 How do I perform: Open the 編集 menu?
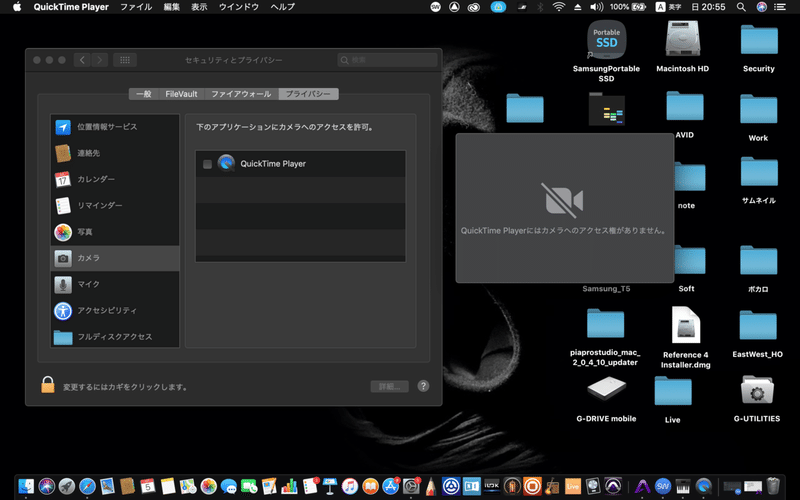(171, 7)
